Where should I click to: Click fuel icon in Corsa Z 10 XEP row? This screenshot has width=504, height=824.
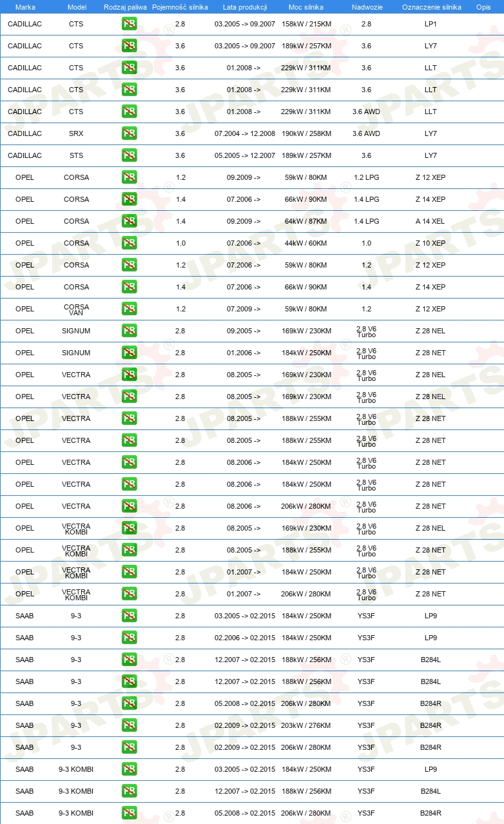[x=129, y=243]
